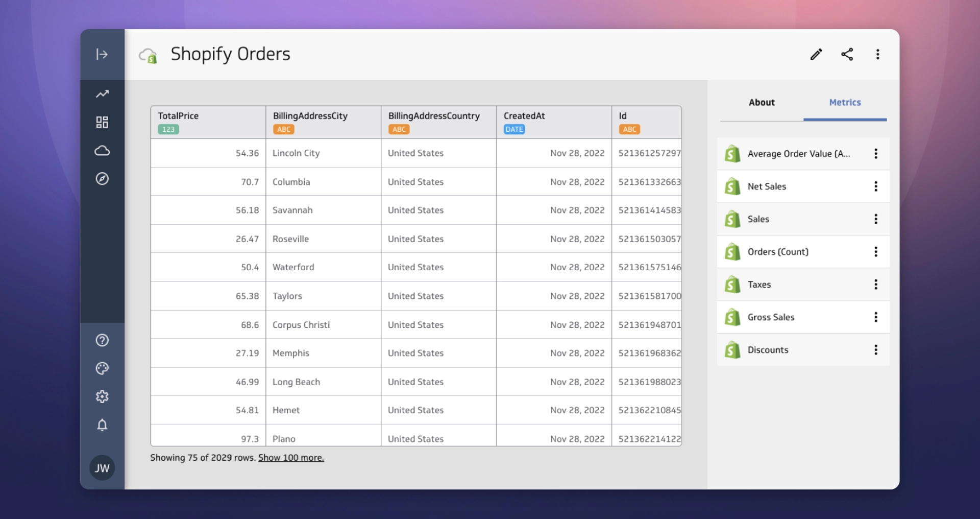Click the Shopify Orders title
The image size is (980, 519).
230,54
